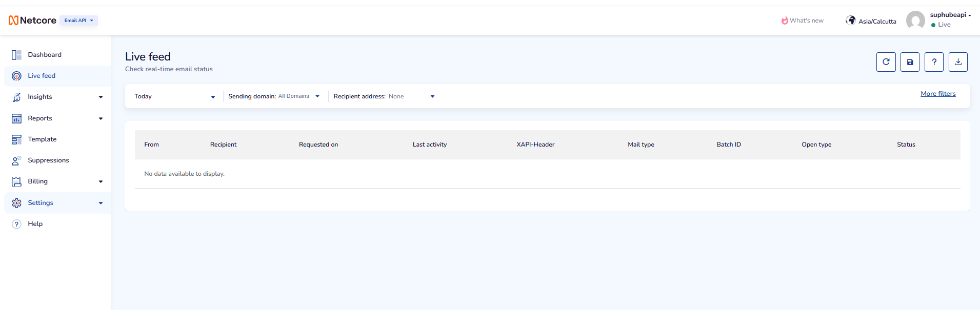Open the question mark help button
This screenshot has width=980, height=310.
point(934,62)
